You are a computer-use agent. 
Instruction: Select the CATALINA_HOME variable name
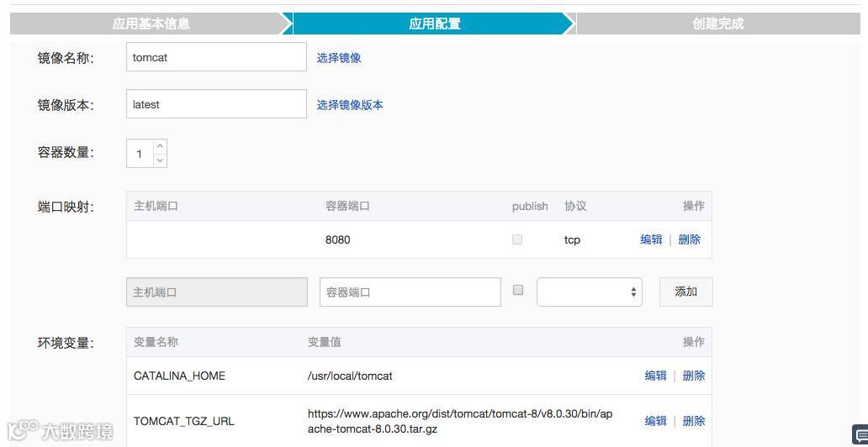coord(179,376)
